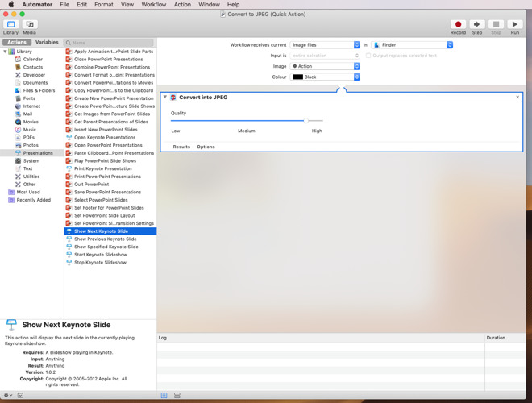Open the Help menu

coord(233,4)
